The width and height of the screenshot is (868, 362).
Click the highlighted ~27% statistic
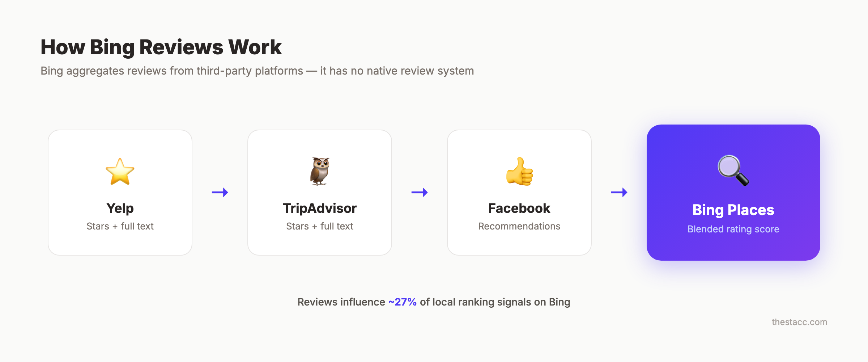(x=402, y=302)
